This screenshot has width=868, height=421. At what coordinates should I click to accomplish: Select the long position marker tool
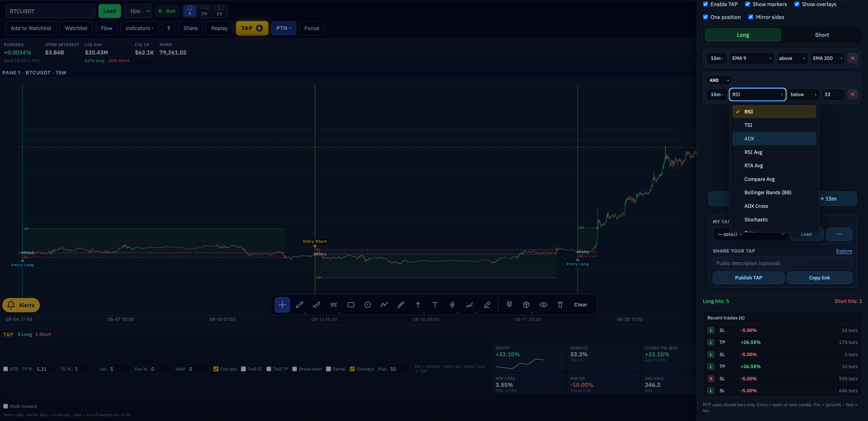[x=452, y=305]
